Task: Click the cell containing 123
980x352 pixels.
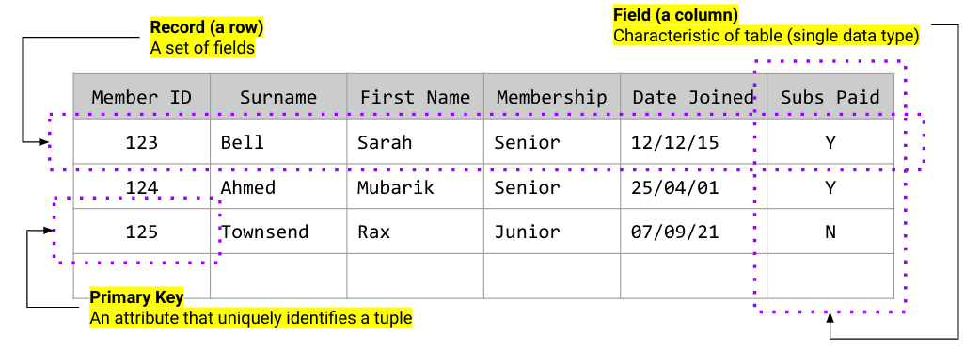Action: click(x=142, y=142)
